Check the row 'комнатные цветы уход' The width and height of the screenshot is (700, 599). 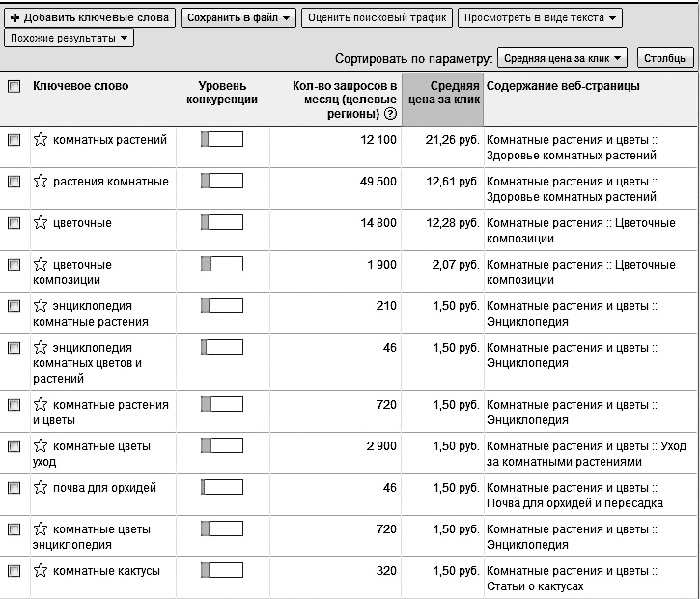14,446
